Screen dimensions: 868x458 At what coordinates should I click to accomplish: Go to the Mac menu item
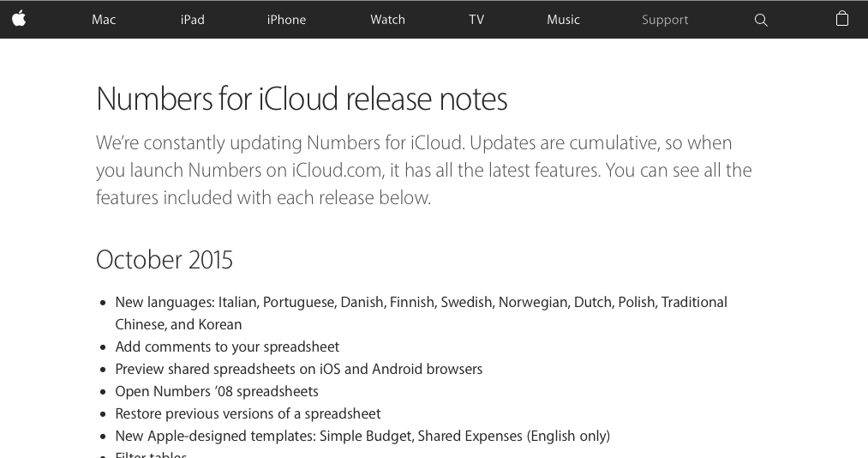(x=104, y=20)
